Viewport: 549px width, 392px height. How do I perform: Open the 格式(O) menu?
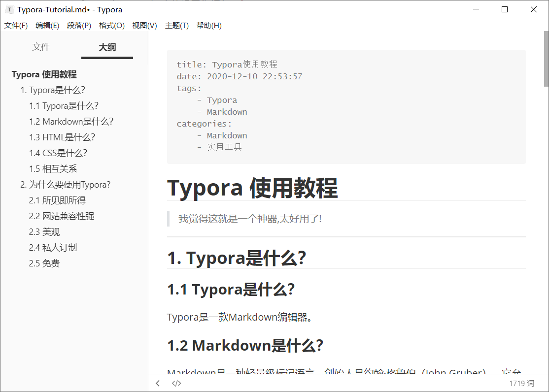click(x=112, y=26)
